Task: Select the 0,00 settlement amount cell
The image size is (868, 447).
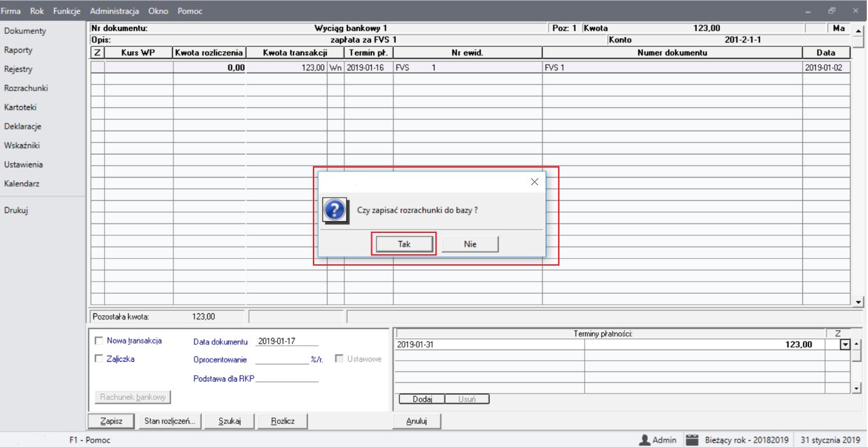Action: [x=209, y=67]
